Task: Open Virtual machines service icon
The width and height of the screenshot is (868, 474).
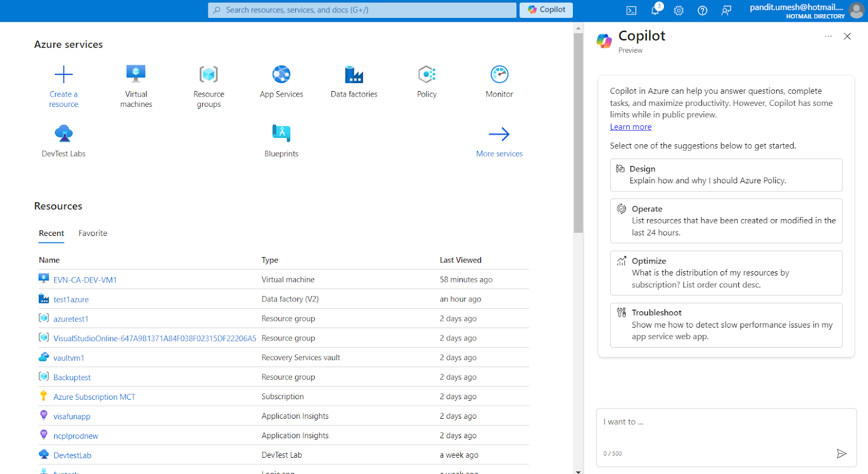Action: click(x=136, y=74)
